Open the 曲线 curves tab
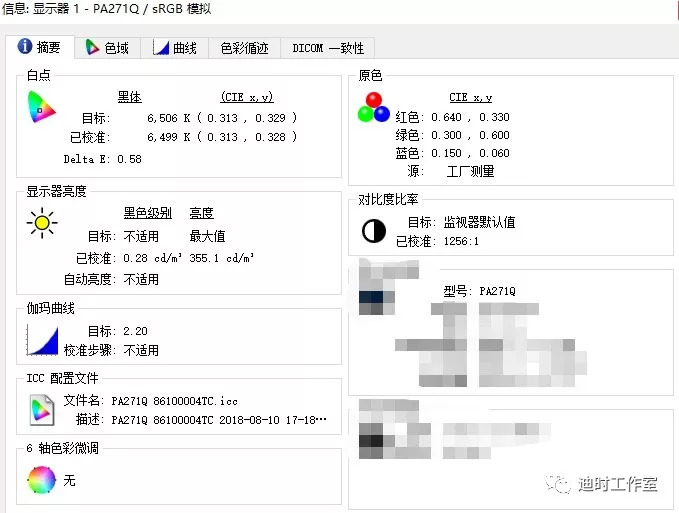Screen dimensions: 679x513 [175, 48]
